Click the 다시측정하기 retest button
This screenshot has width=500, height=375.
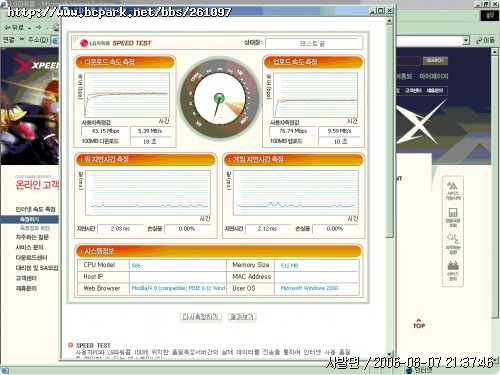pyautogui.click(x=200, y=317)
